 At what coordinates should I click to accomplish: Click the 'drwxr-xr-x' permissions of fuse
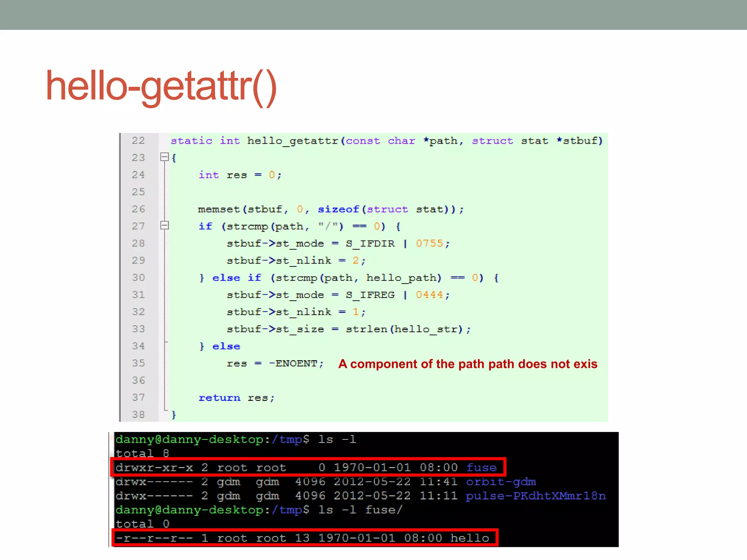(154, 468)
